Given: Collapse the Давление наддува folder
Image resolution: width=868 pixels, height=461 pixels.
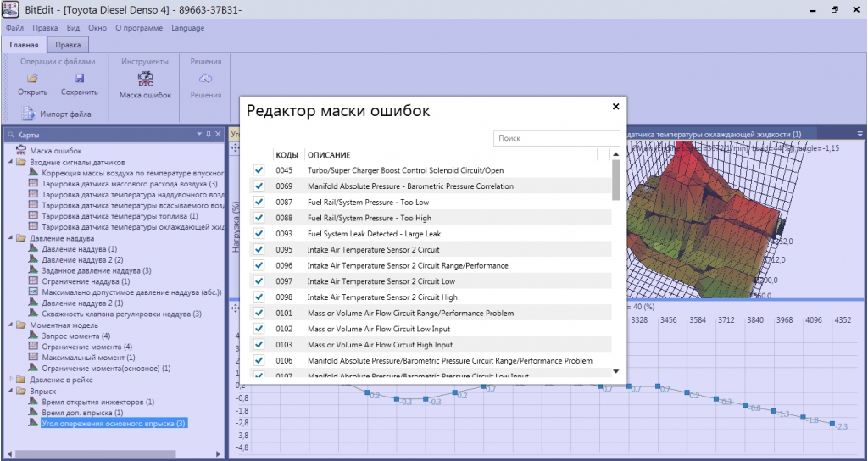Looking at the screenshot, I should pos(11,238).
